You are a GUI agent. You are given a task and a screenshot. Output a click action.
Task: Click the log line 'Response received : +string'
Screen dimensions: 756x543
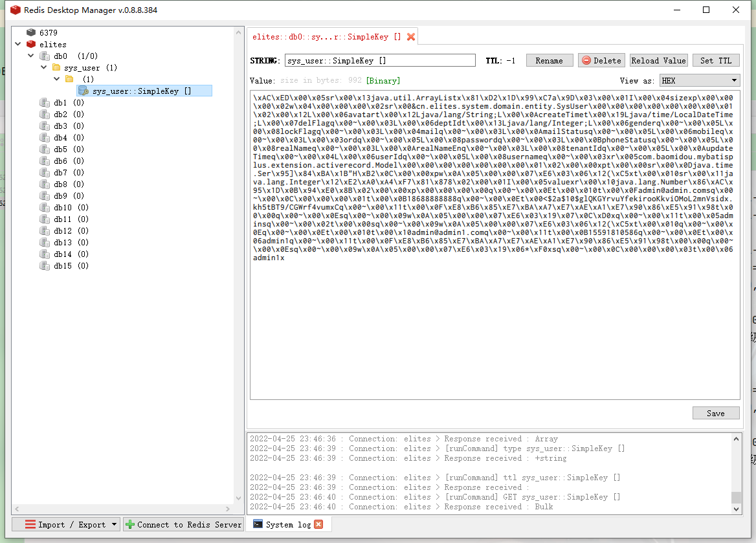408,458
